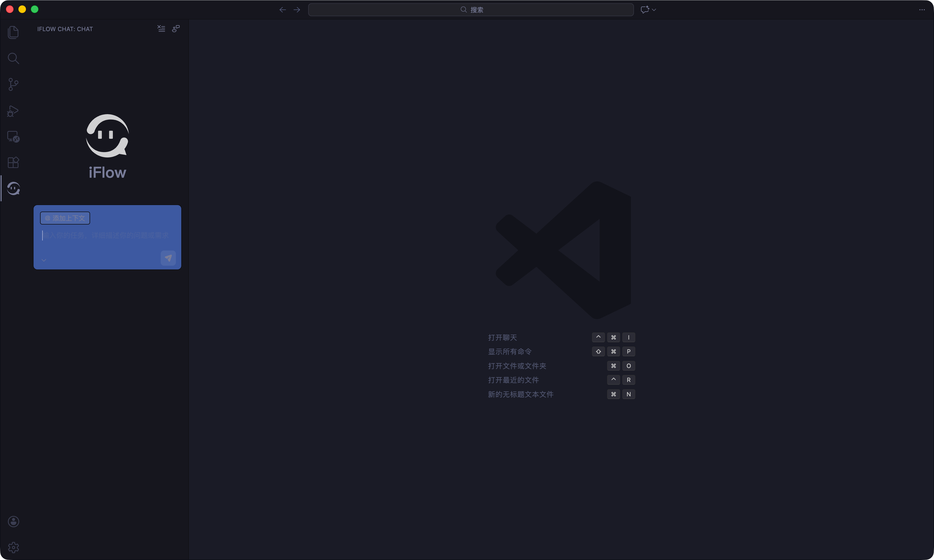
Task: Select the iFlow chat activity bar icon
Action: coord(13,188)
